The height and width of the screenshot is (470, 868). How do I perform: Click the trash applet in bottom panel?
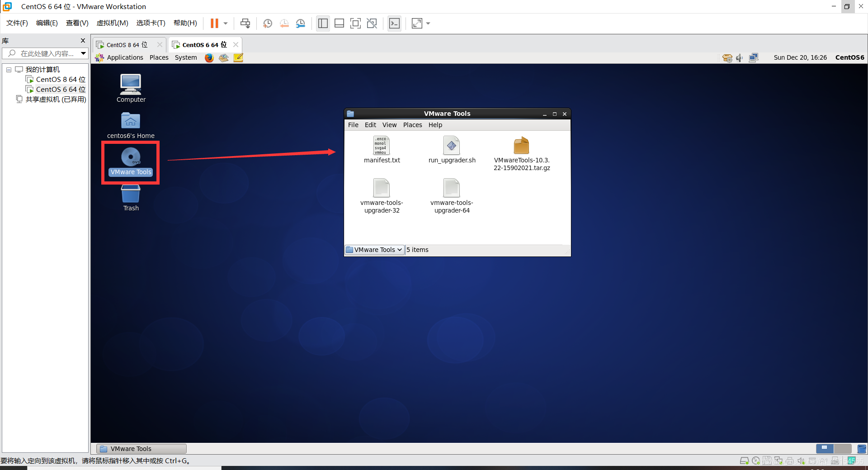[x=862, y=449]
